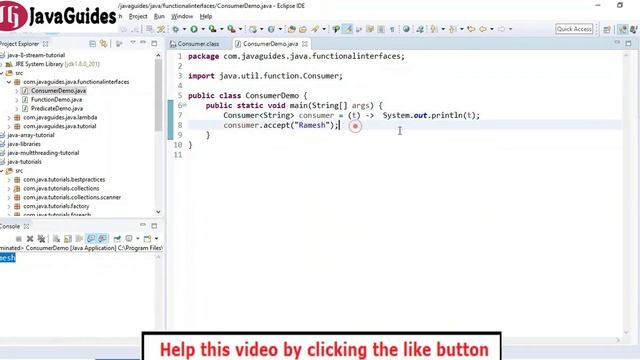Click the Open Perspective icon

point(607,29)
